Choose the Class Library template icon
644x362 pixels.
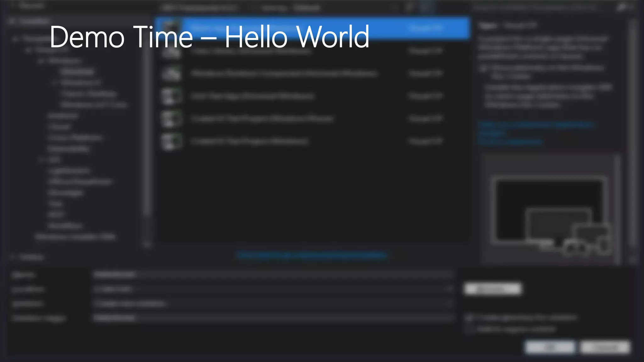point(171,52)
